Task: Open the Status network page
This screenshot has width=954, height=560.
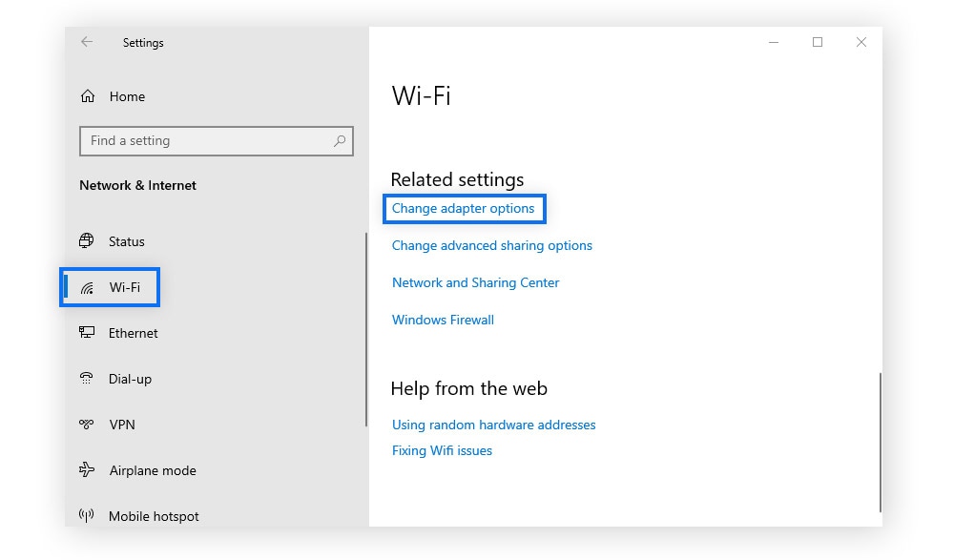Action: click(x=127, y=241)
